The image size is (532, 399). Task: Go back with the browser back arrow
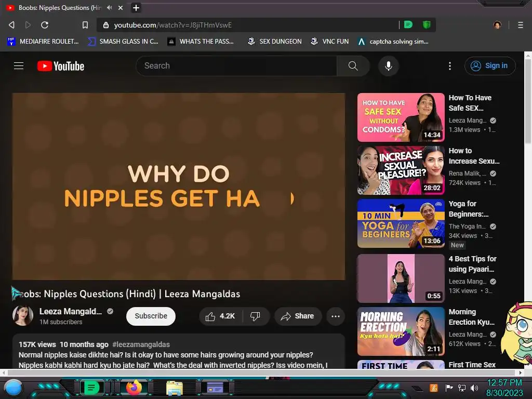11,25
